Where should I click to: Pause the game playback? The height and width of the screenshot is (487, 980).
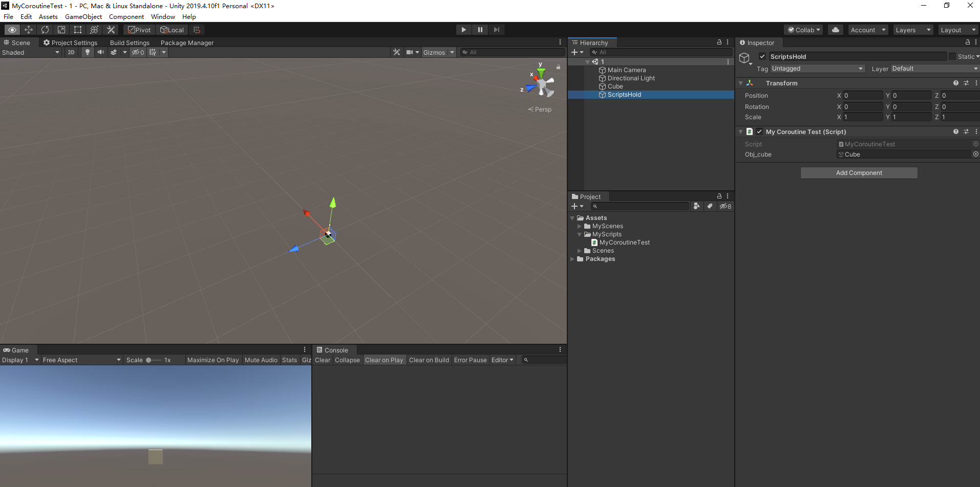[x=480, y=30]
